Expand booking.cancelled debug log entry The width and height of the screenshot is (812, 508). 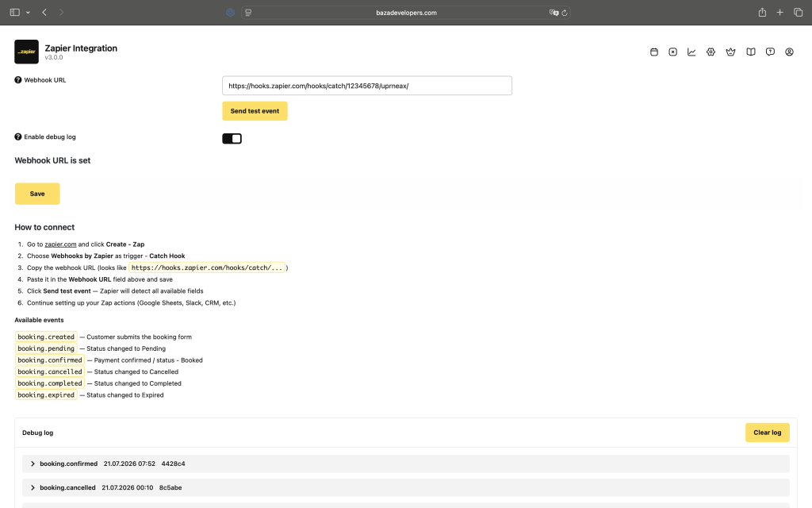(x=406, y=488)
